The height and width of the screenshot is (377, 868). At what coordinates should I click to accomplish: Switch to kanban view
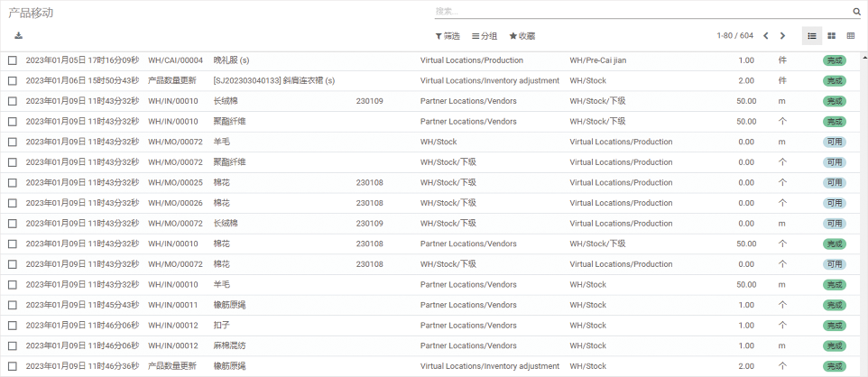click(831, 36)
